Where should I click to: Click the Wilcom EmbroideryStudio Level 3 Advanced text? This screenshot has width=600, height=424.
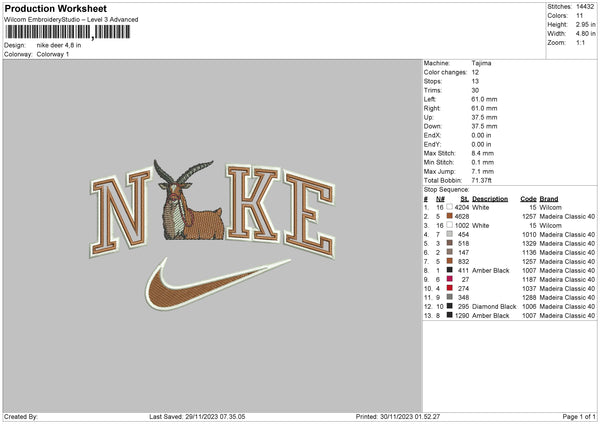71,20
